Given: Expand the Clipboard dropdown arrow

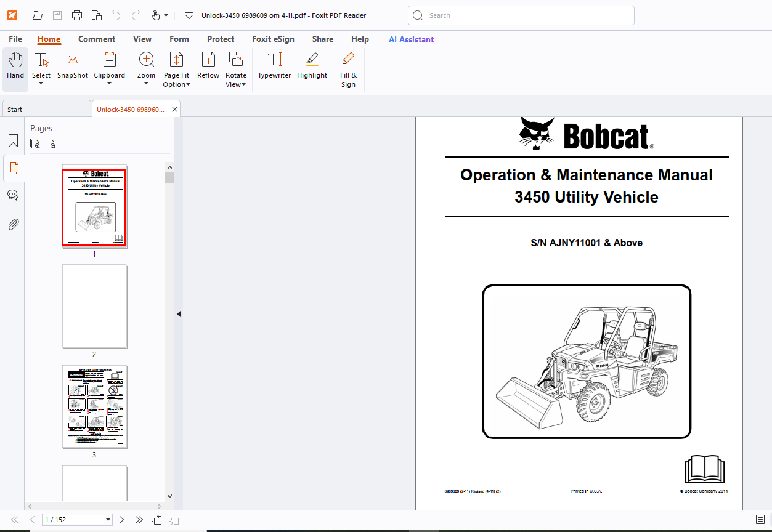Looking at the screenshot, I should [109, 83].
